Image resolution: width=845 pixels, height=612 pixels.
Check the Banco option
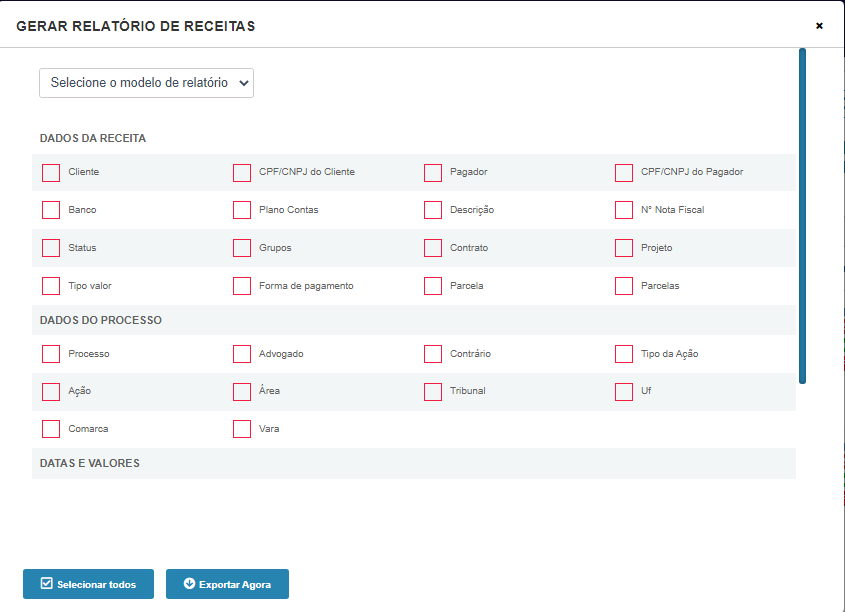coord(51,210)
